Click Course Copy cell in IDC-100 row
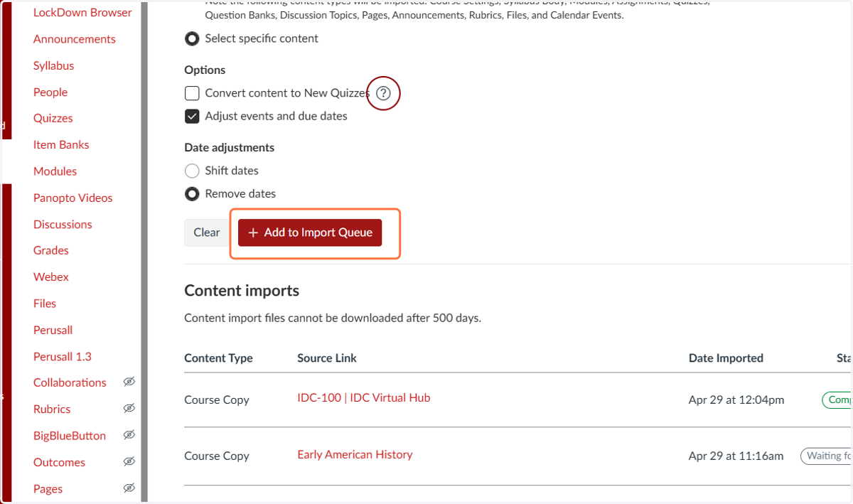853x504 pixels. coord(217,400)
